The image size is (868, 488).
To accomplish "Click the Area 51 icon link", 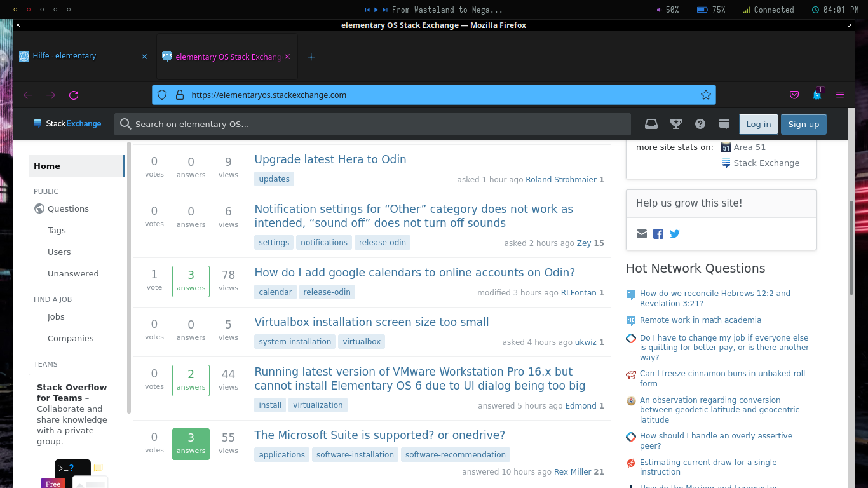I will point(726,147).
